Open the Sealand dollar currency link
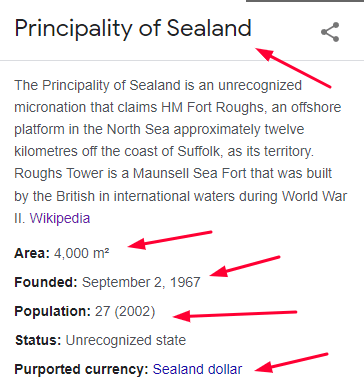Image resolution: width=364 pixels, height=389 pixels. 197,369
